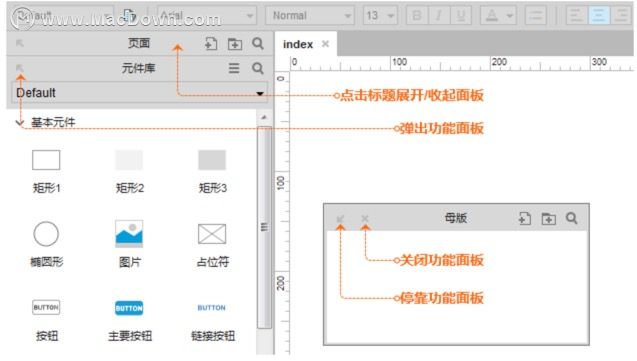The height and width of the screenshot is (361, 637).
Task: Open the Default library dropdown
Action: click(139, 93)
